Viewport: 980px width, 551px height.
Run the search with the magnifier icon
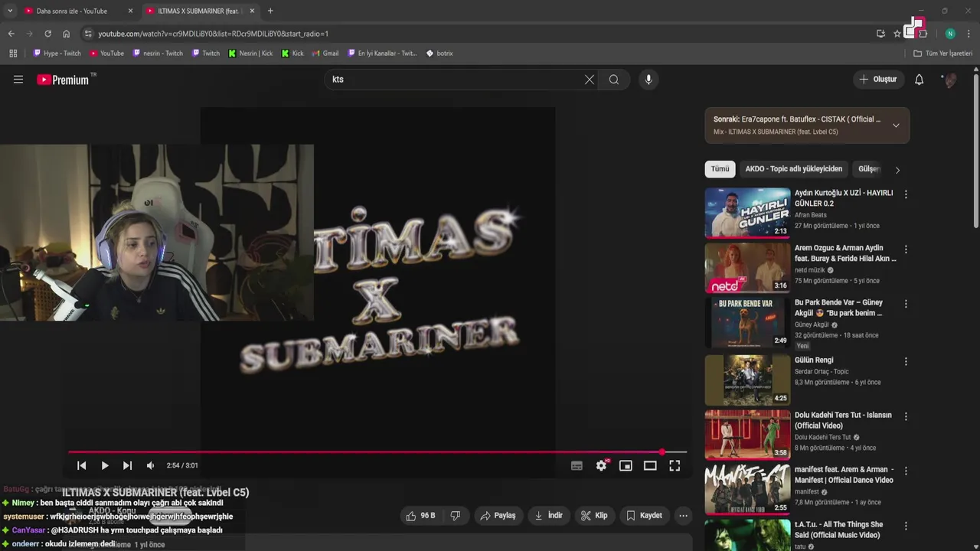click(x=614, y=80)
